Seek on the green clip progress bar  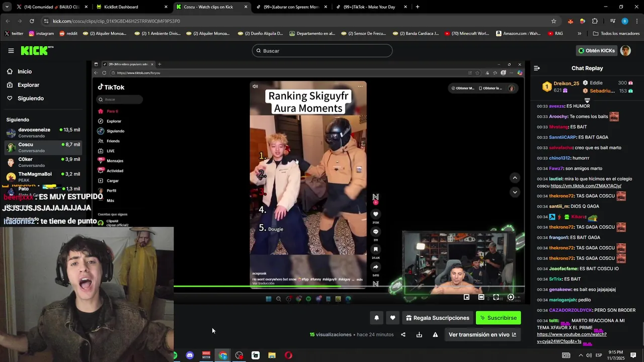(x=349, y=287)
